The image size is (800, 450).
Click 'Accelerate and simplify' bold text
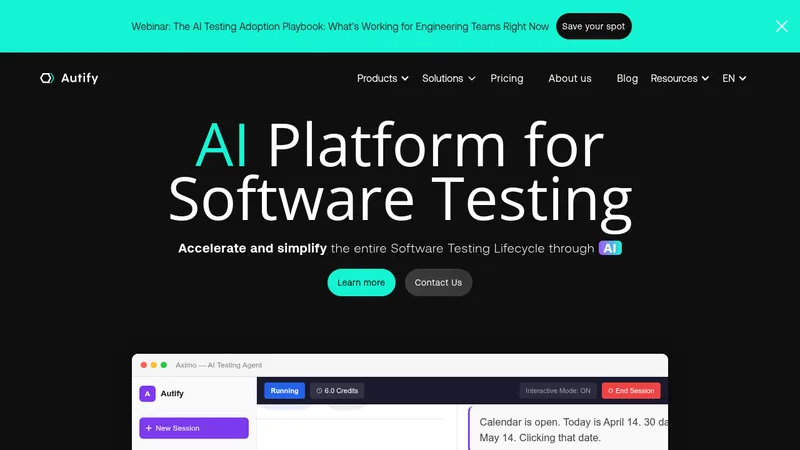coord(253,248)
